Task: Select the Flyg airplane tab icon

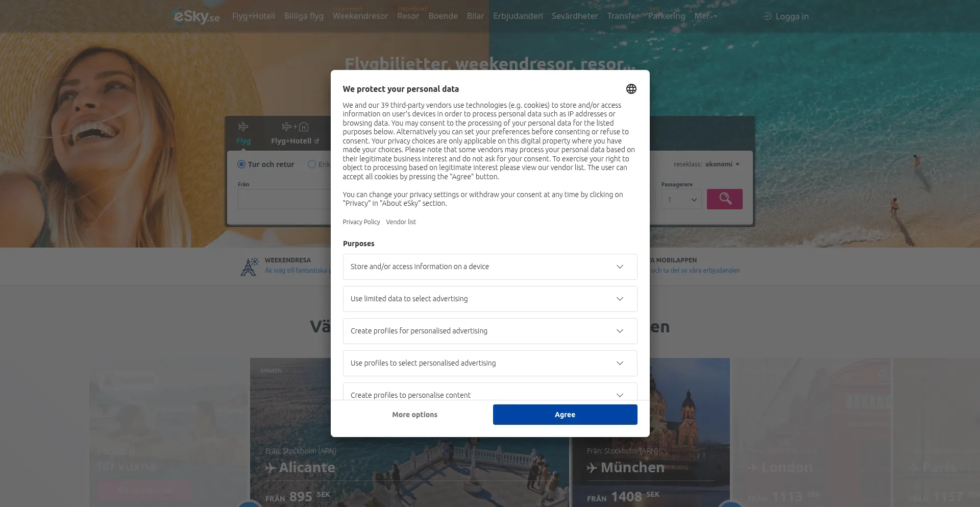Action: click(x=243, y=127)
